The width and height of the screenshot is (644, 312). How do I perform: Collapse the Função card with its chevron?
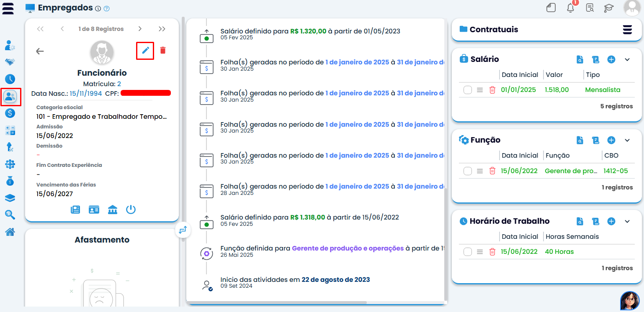(627, 140)
